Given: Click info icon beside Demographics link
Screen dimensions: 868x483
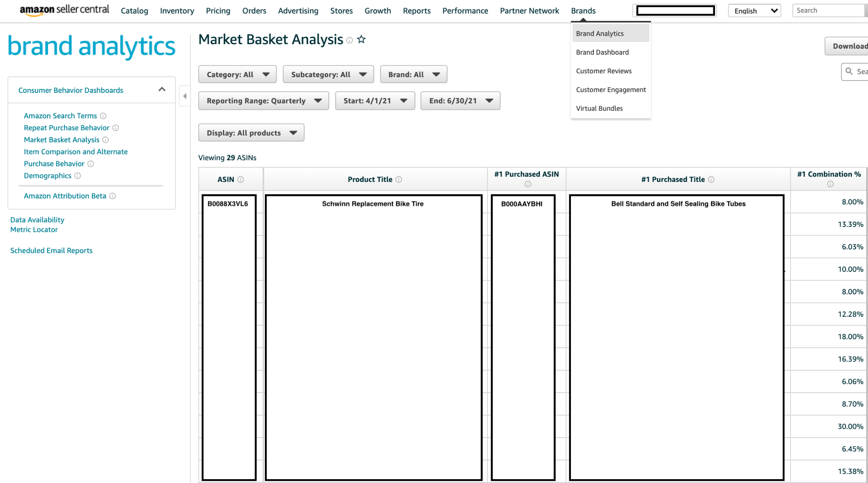Looking at the screenshot, I should click(x=78, y=176).
